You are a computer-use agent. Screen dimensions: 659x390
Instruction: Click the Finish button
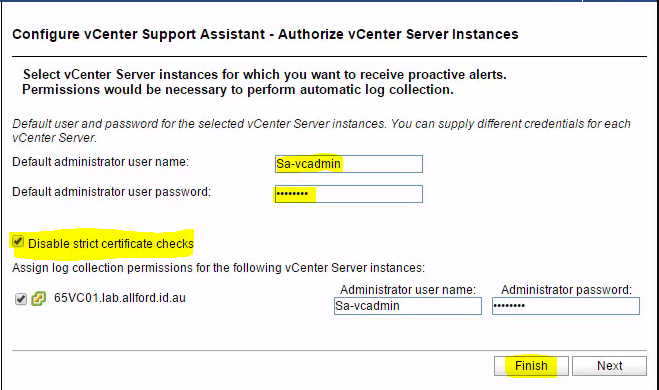click(x=531, y=366)
